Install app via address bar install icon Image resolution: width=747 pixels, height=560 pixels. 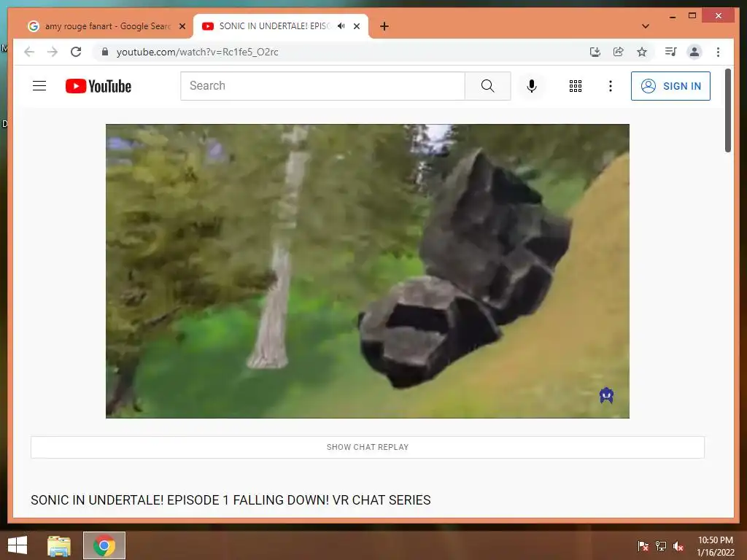[x=595, y=52]
